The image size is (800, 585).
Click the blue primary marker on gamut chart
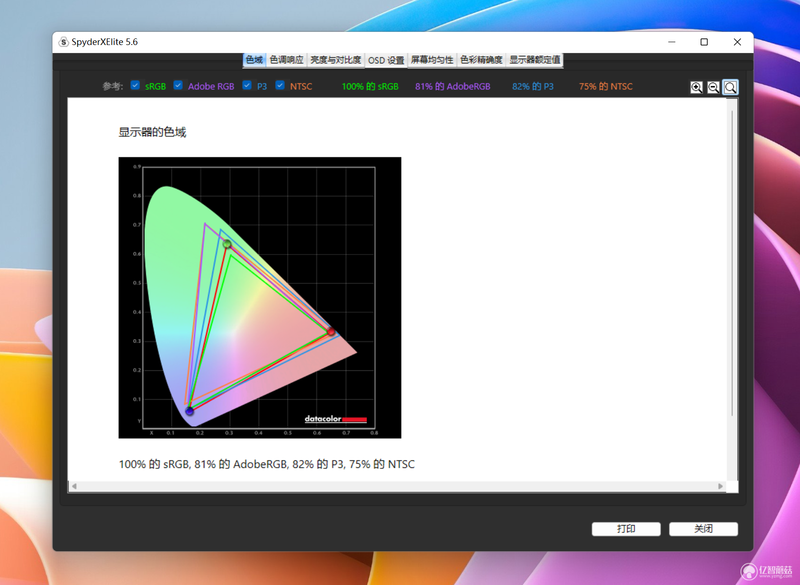pyautogui.click(x=189, y=411)
